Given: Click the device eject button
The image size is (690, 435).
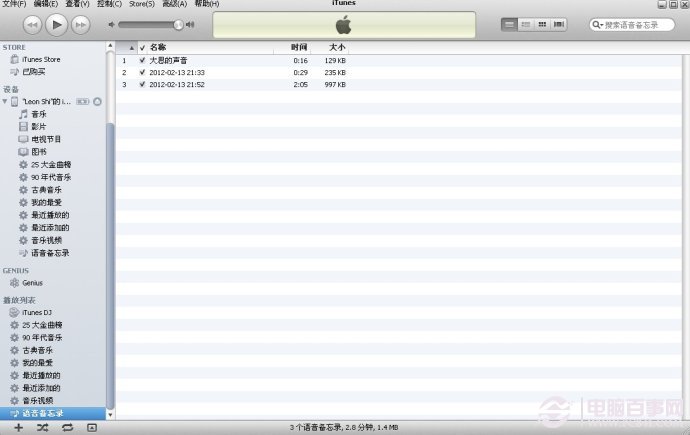Looking at the screenshot, I should point(97,102).
